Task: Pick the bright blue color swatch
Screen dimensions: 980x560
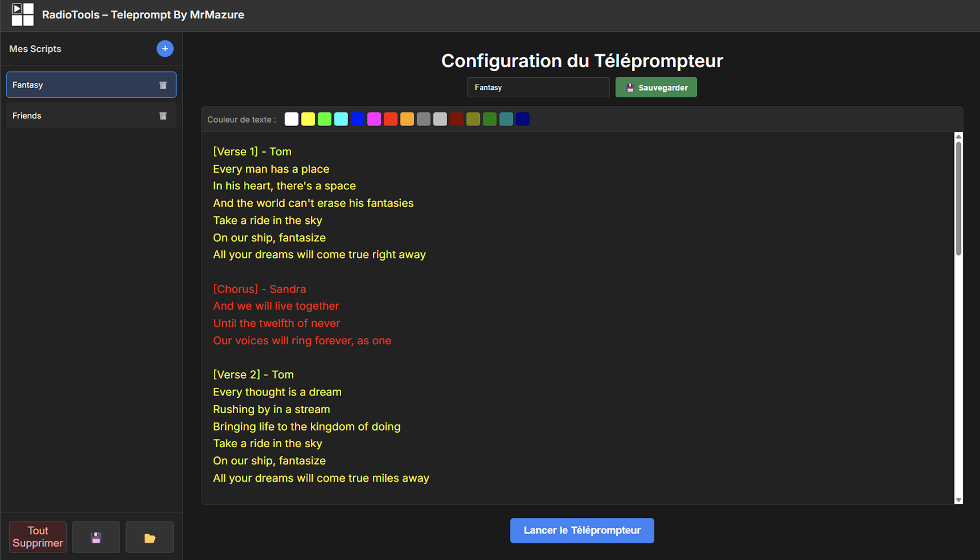Action: [358, 119]
